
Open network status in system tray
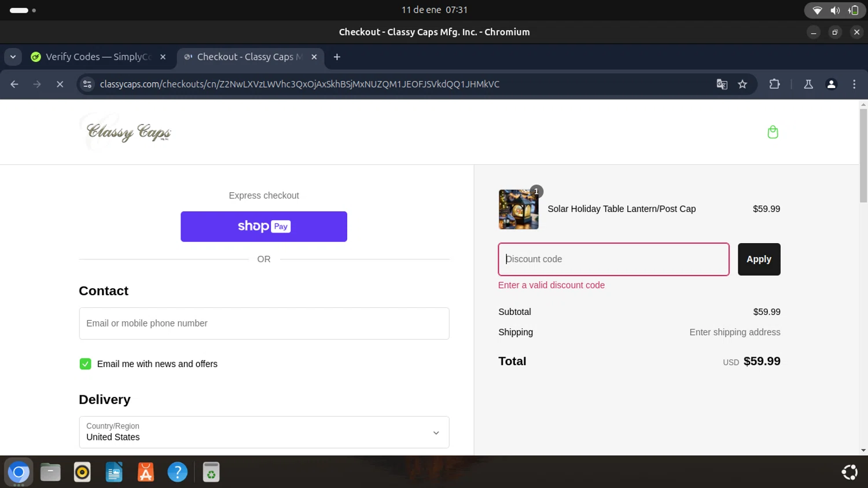point(817,10)
